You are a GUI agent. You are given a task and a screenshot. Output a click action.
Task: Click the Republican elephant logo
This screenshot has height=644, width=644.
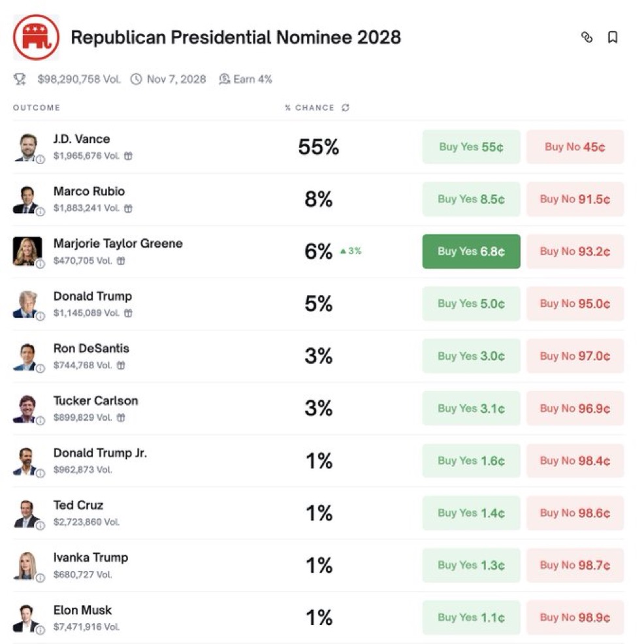pos(36,37)
